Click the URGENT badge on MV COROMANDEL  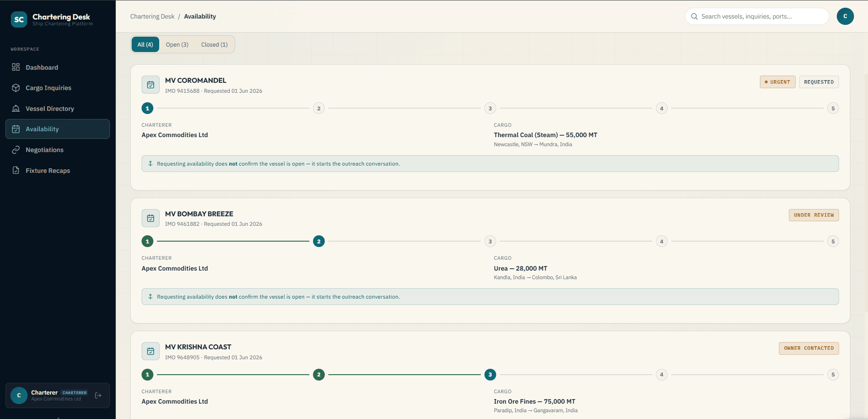(x=778, y=82)
